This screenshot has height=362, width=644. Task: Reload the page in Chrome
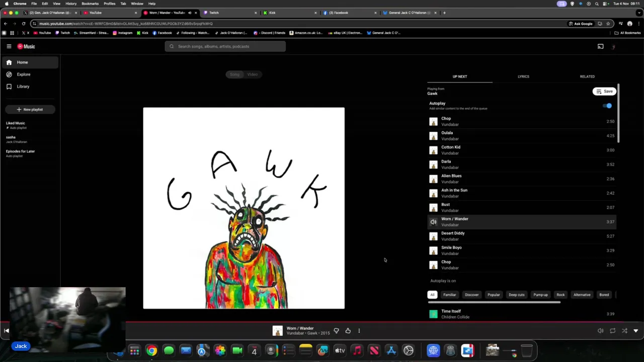[x=23, y=24]
